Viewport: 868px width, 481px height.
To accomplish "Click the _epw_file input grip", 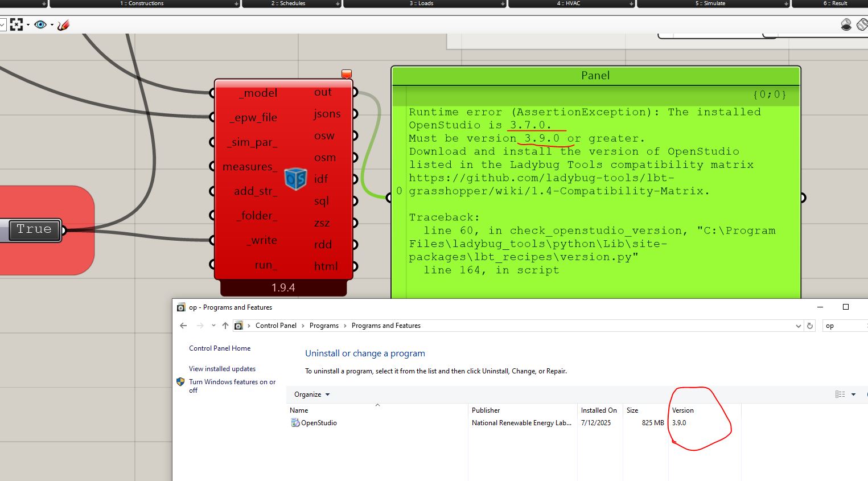I will point(212,117).
